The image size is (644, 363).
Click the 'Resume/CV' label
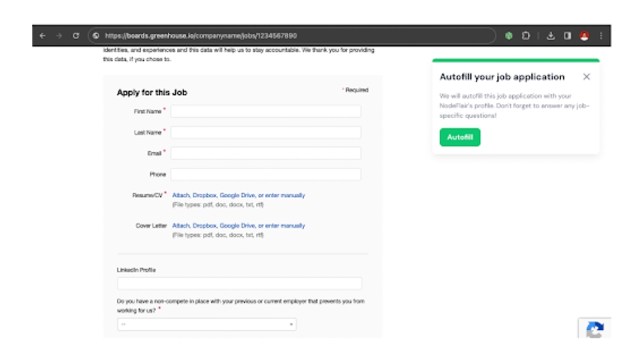pyautogui.click(x=147, y=195)
